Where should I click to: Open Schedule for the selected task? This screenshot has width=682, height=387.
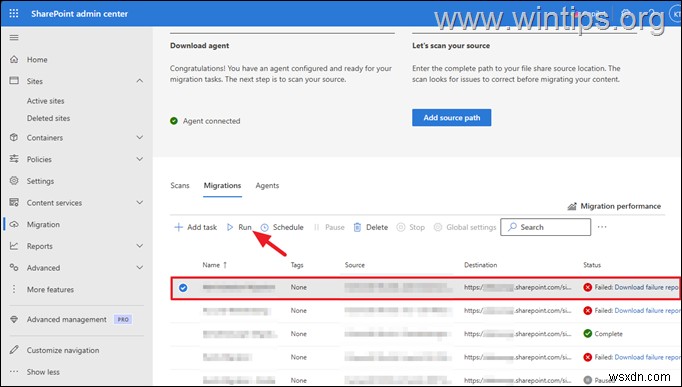(x=282, y=227)
